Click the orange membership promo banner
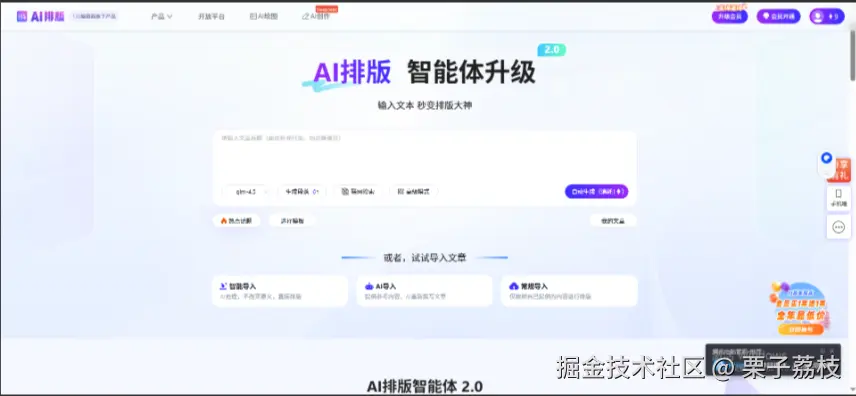 799,309
